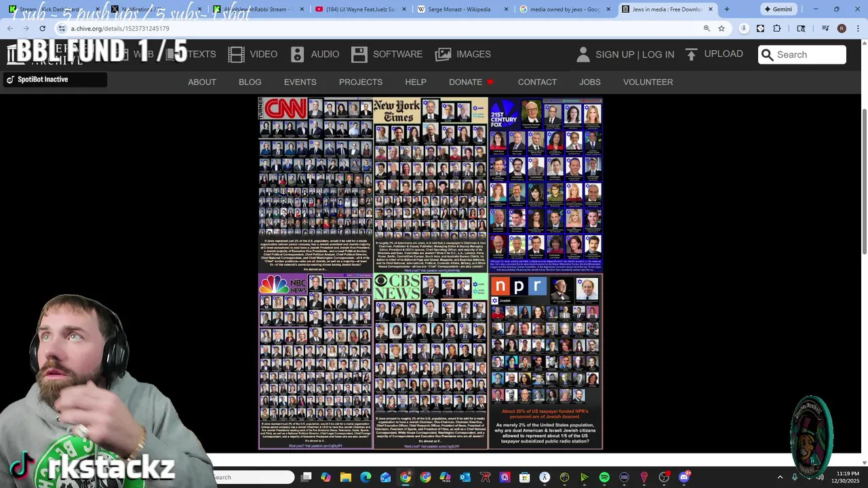The height and width of the screenshot is (488, 868).
Task: Open the Copilot icon in the taskbar
Action: (x=326, y=477)
